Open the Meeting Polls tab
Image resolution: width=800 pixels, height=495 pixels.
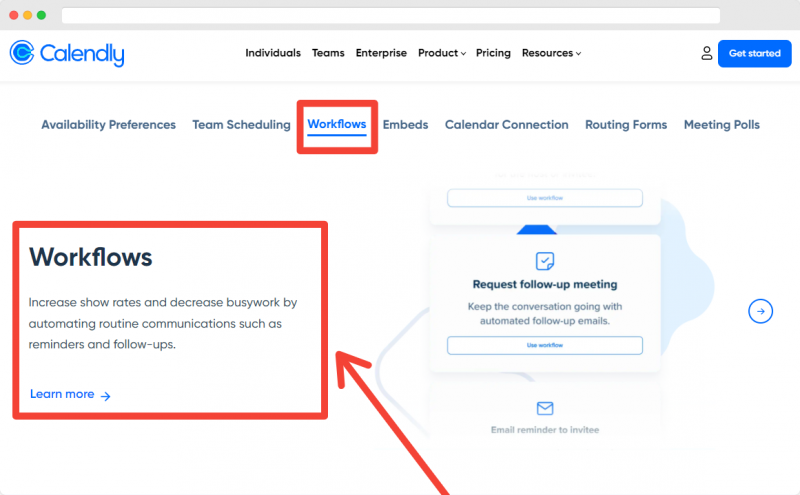[x=721, y=125]
